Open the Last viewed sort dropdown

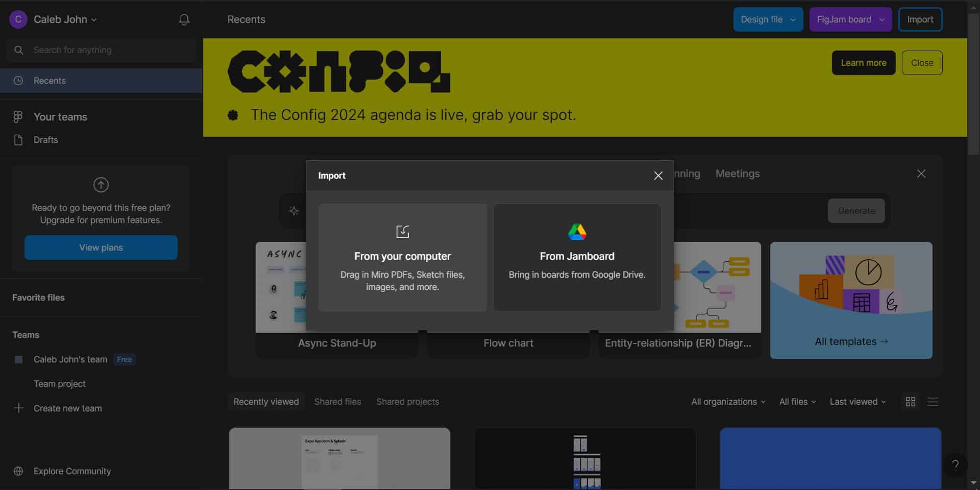[x=857, y=402]
